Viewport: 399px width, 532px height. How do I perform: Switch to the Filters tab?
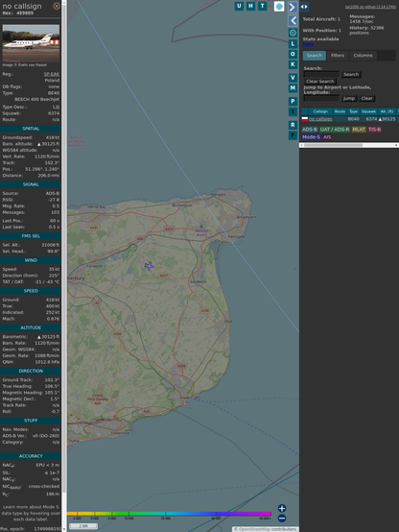pyautogui.click(x=338, y=56)
